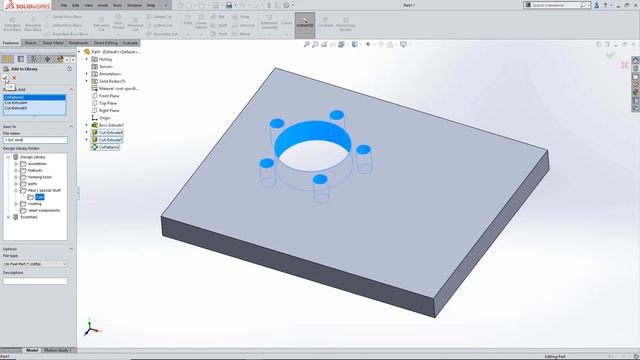This screenshot has width=640, height=360.
Task: Switch to DimXpertManager tab icon
Action: click(x=47, y=59)
